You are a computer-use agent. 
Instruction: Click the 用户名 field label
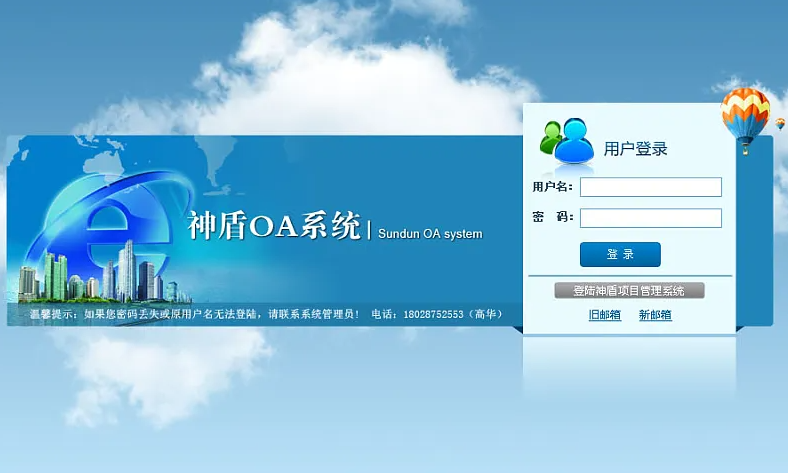[552, 187]
